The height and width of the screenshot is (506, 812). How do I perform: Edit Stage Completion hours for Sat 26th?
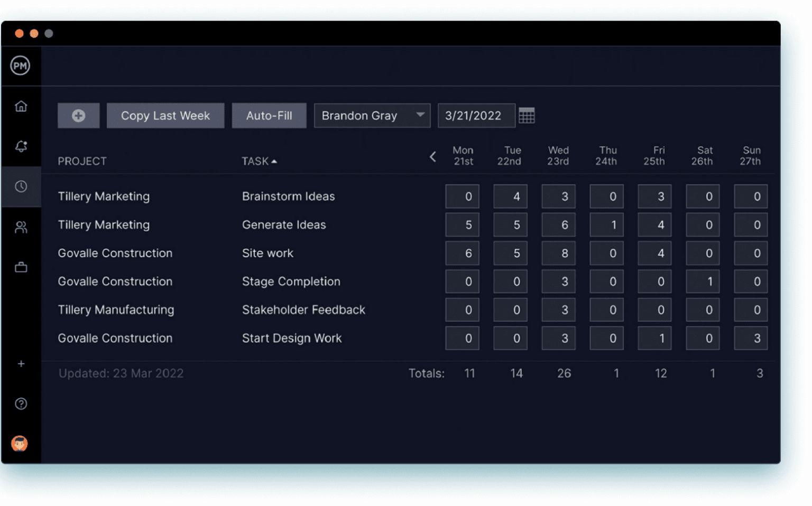point(703,282)
